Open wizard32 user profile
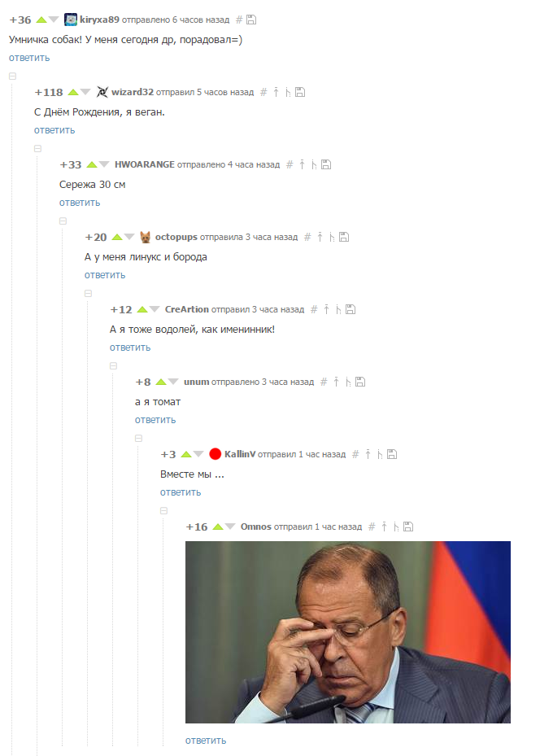The width and height of the screenshot is (540, 756). [132, 92]
